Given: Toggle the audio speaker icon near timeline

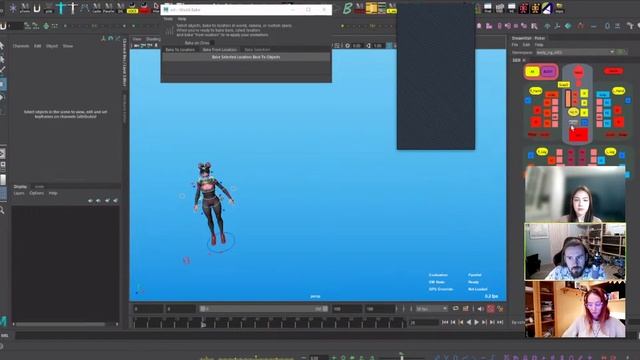Looking at the screenshot, I should (x=480, y=309).
